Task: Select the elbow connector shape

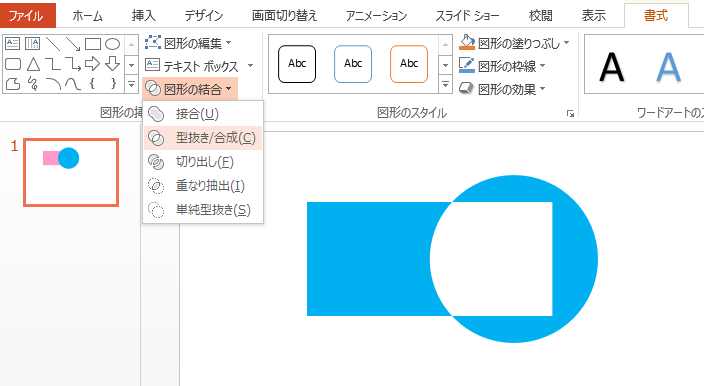Action: pos(53,64)
